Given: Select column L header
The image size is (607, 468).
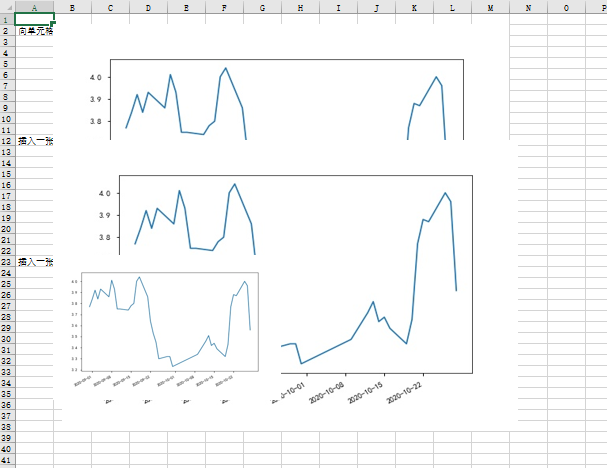Looking at the screenshot, I should click(x=452, y=7).
